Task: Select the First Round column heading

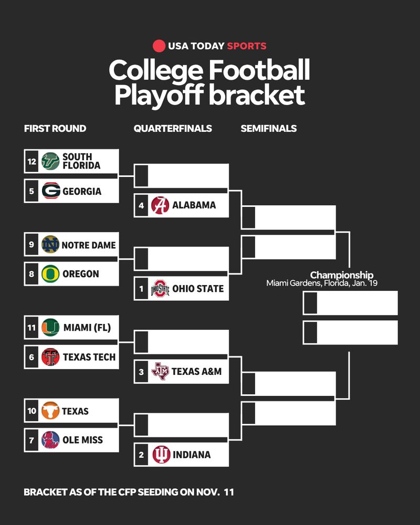Action: 55,129
